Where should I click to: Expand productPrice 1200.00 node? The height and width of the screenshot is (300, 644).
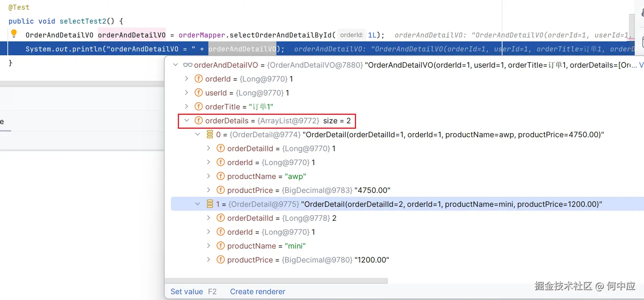(209, 260)
